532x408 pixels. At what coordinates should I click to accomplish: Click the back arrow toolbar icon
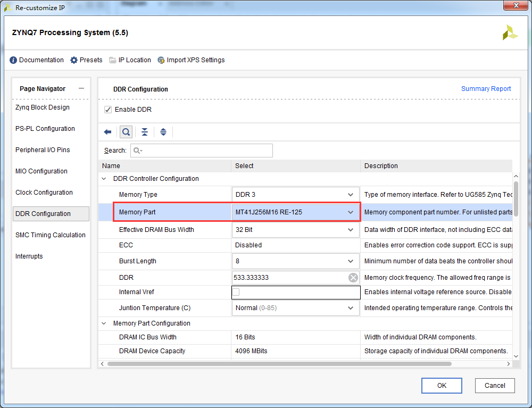point(107,132)
